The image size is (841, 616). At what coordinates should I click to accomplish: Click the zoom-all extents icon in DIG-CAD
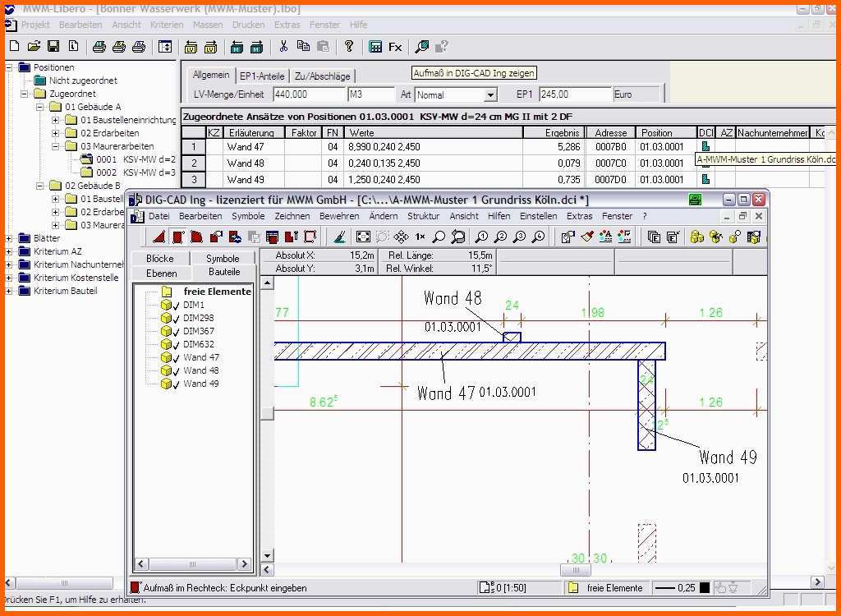(x=363, y=237)
